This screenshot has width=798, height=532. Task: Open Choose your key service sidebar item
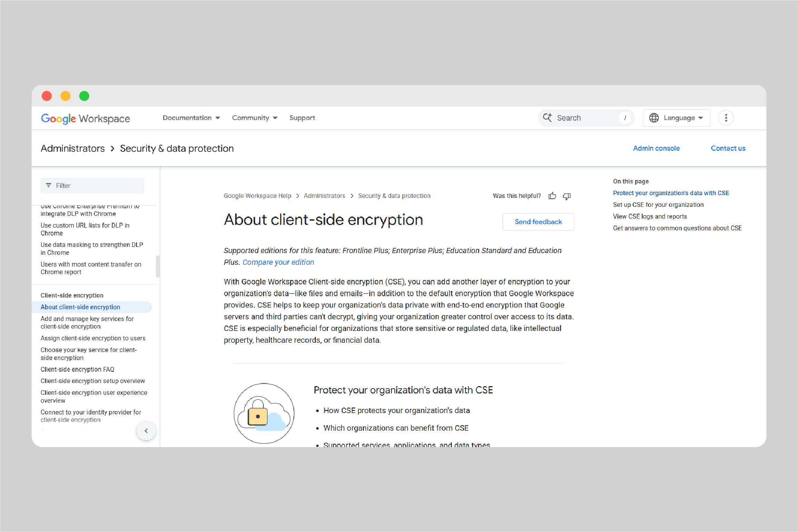click(x=89, y=354)
